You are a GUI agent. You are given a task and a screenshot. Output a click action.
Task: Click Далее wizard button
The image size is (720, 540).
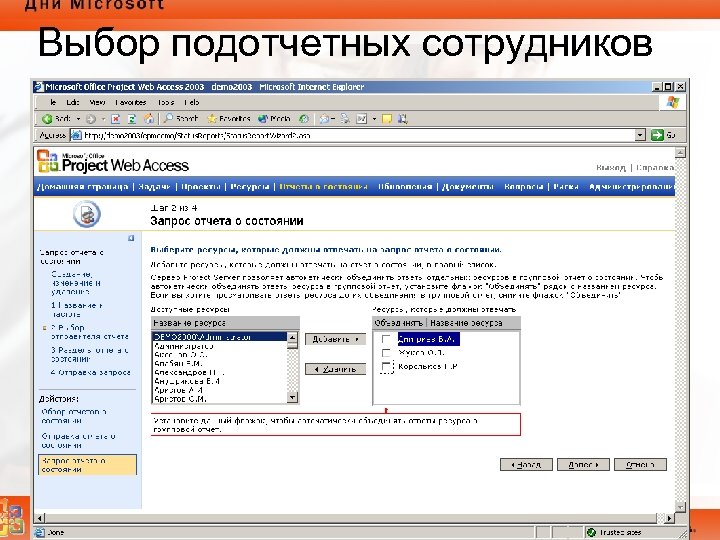[583, 465]
